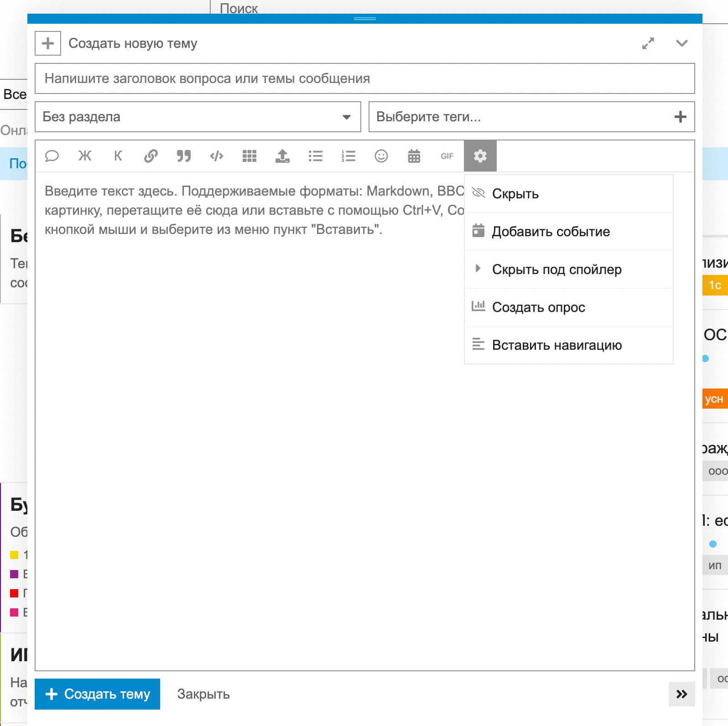Click the red legend square

tap(14, 593)
